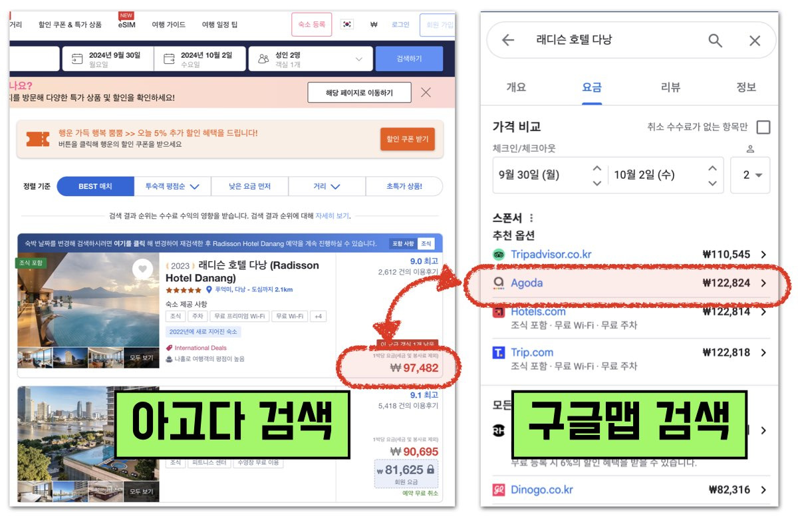Click the Agoda logo icon
The width and height of the screenshot is (798, 532).
499,283
